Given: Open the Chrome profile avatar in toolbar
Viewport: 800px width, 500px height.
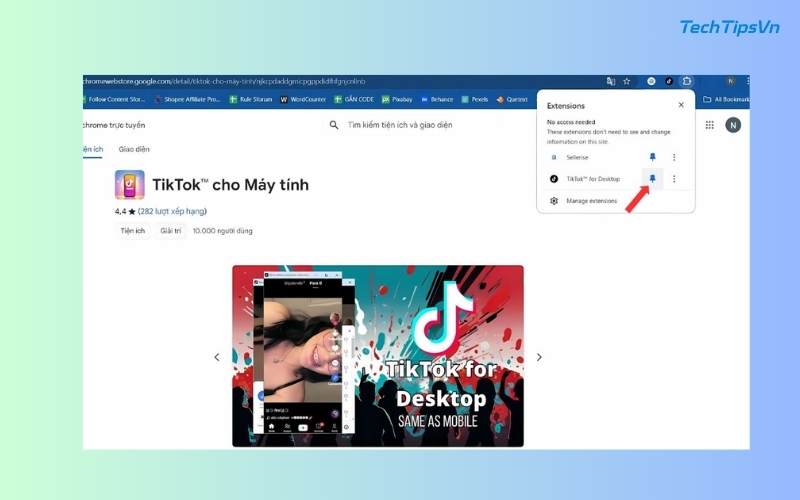Looking at the screenshot, I should [731, 81].
